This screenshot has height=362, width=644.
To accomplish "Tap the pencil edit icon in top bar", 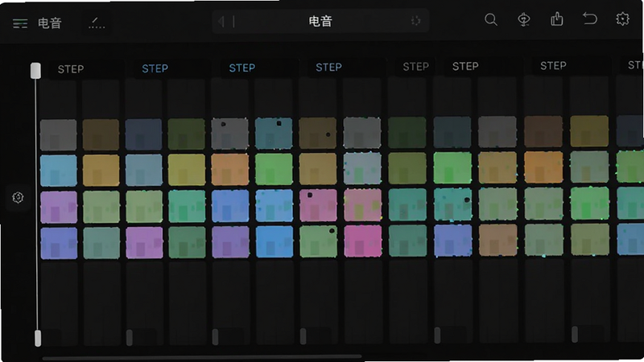I will [x=97, y=23].
